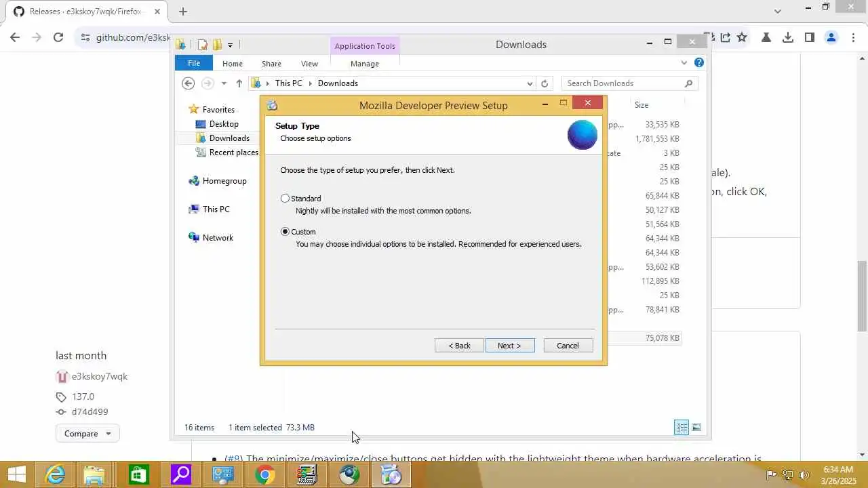Screen dimensions: 868x488
Task: Open Windows Start button
Action: pos(16,474)
